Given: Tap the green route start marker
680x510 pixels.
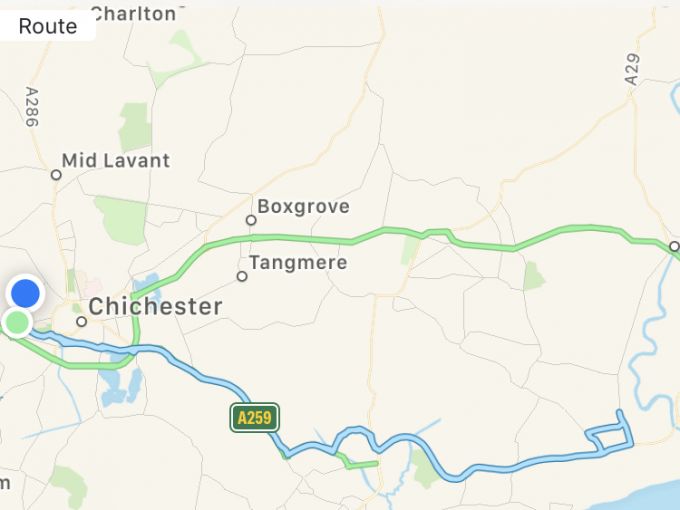Looking at the screenshot, I should 17,323.
